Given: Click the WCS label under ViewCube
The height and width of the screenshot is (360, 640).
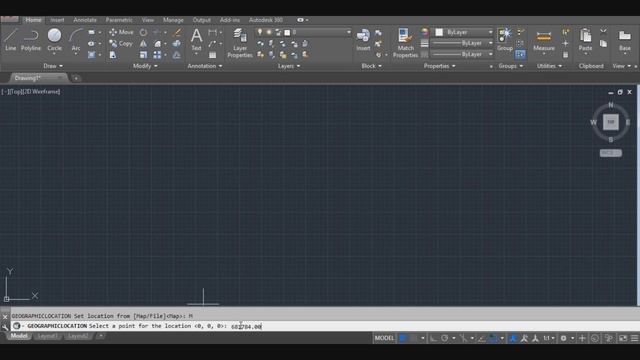Looking at the screenshot, I should [611, 153].
